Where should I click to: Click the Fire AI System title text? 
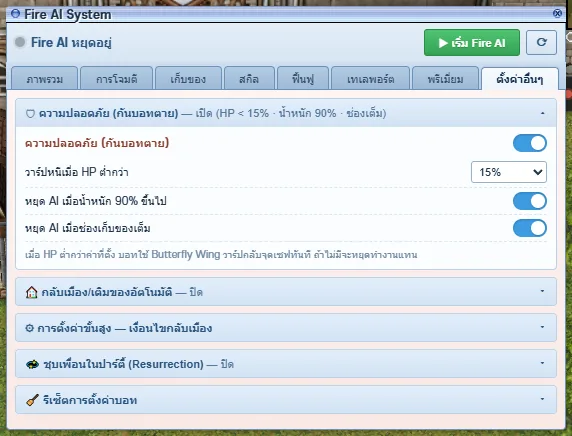67,14
